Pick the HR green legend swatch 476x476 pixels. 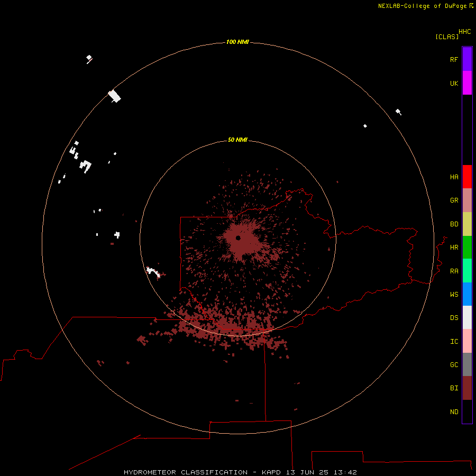[467, 248]
